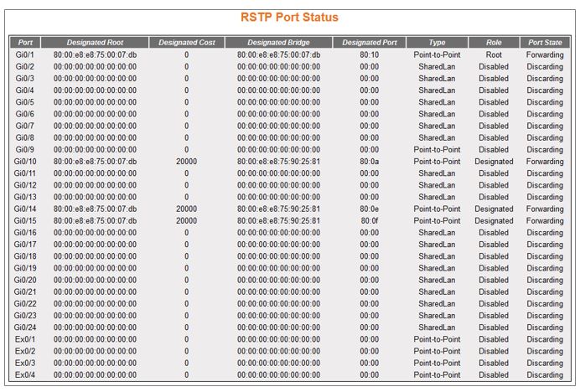Select the Ex0/1 port row label
Viewport: 580px width, 392px height.
click(x=24, y=339)
